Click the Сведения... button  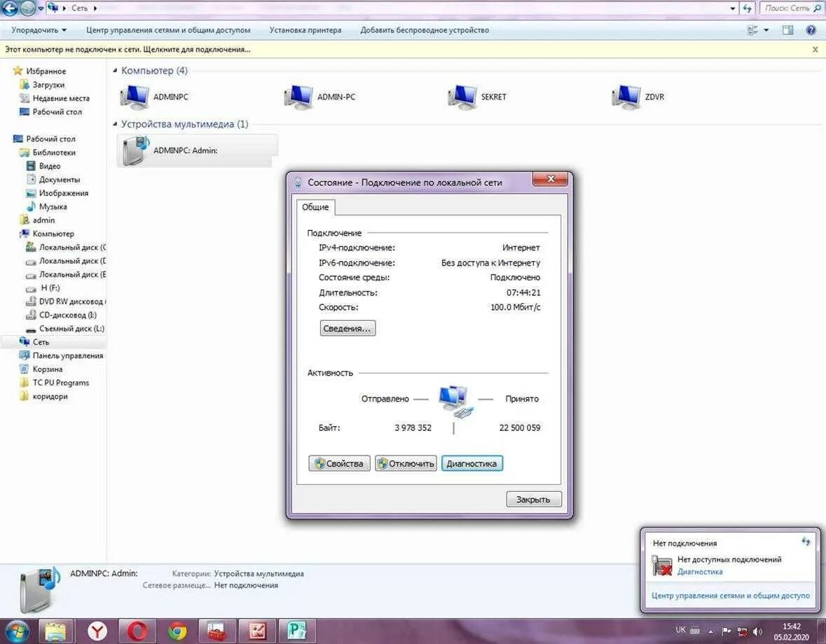tap(347, 328)
